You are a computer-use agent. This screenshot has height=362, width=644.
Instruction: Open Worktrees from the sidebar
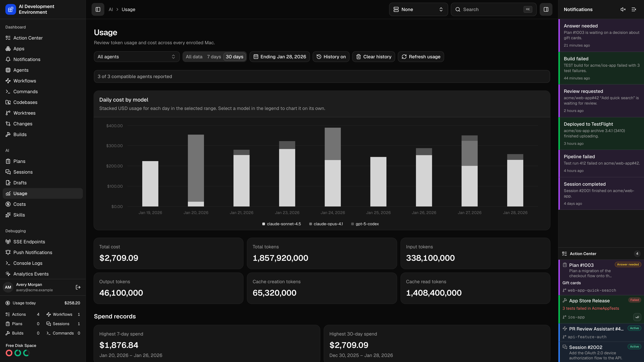click(x=42, y=113)
